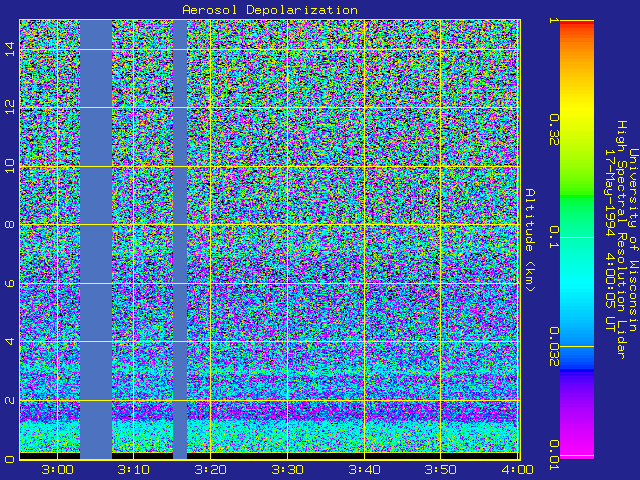Click the narrow data gap near 3:15
Viewport: 640px width, 480px height.
180,240
